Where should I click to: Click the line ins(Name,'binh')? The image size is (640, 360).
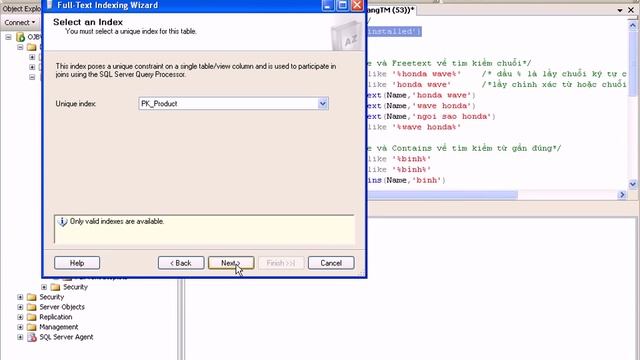pos(406,180)
